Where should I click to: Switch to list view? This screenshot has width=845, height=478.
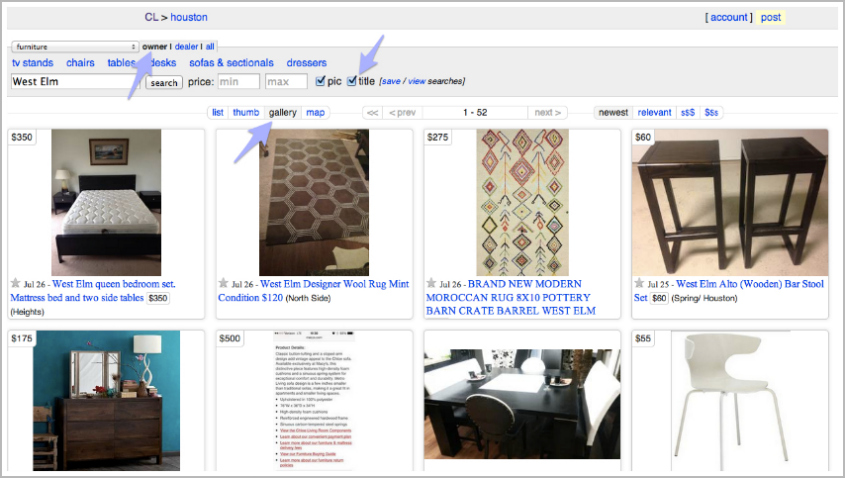(218, 112)
